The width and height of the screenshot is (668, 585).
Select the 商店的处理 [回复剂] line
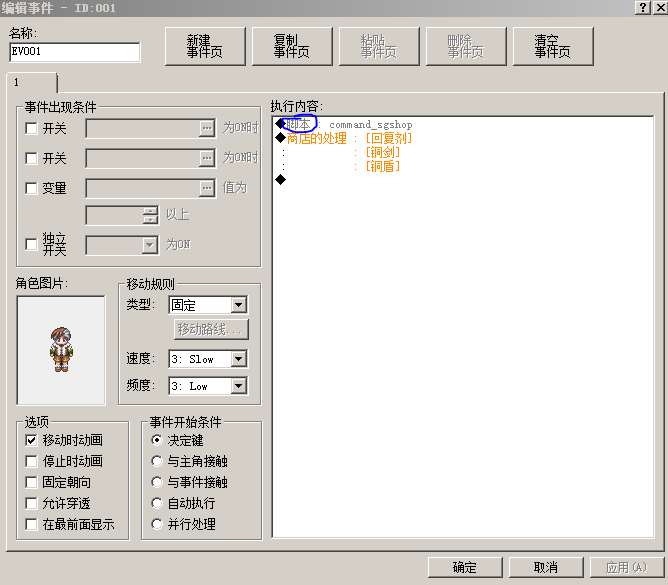(463, 138)
